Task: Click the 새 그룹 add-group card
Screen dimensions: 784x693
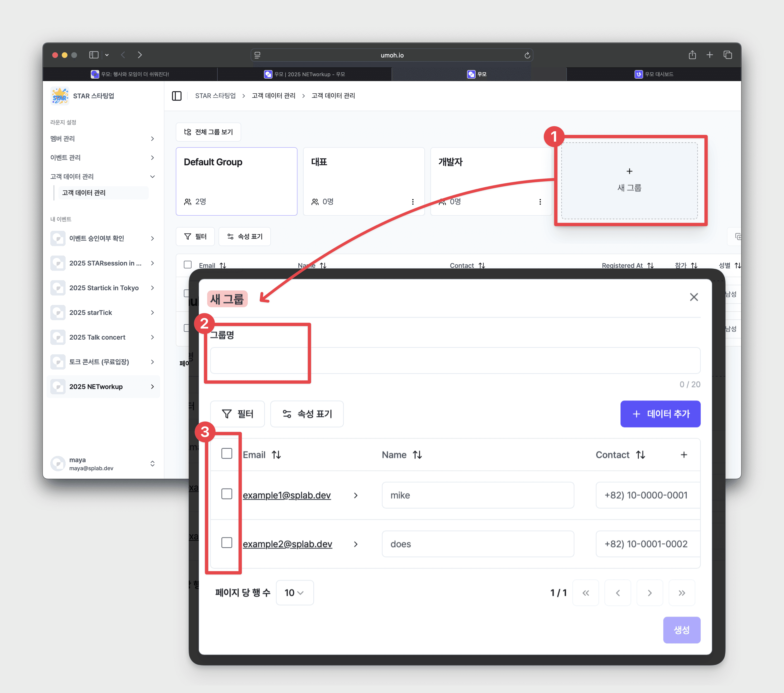Action: coord(629,181)
